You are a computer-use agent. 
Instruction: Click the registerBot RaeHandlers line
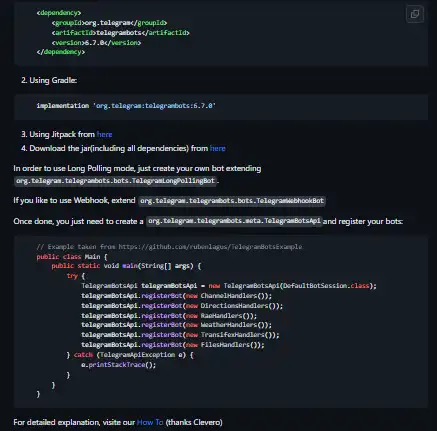[x=169, y=316]
